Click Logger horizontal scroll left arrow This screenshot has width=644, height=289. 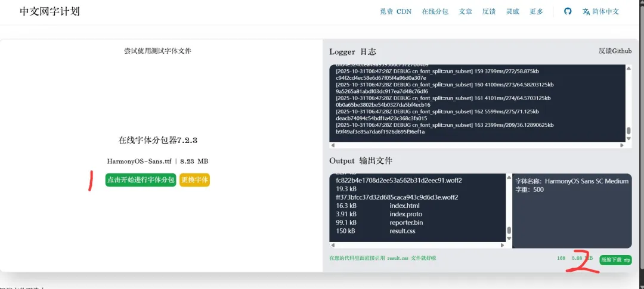click(333, 145)
